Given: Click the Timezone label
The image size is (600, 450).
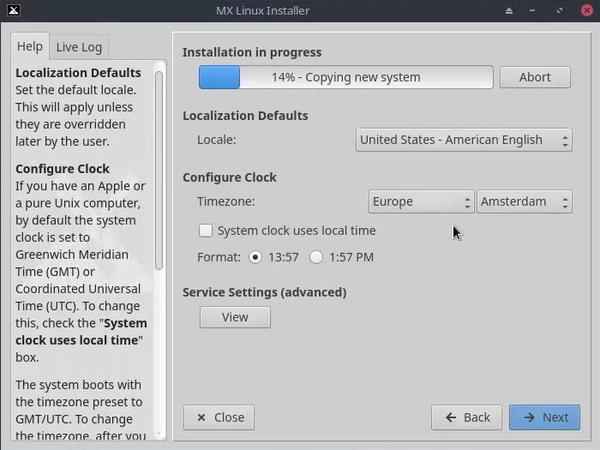Looking at the screenshot, I should coord(226,202).
